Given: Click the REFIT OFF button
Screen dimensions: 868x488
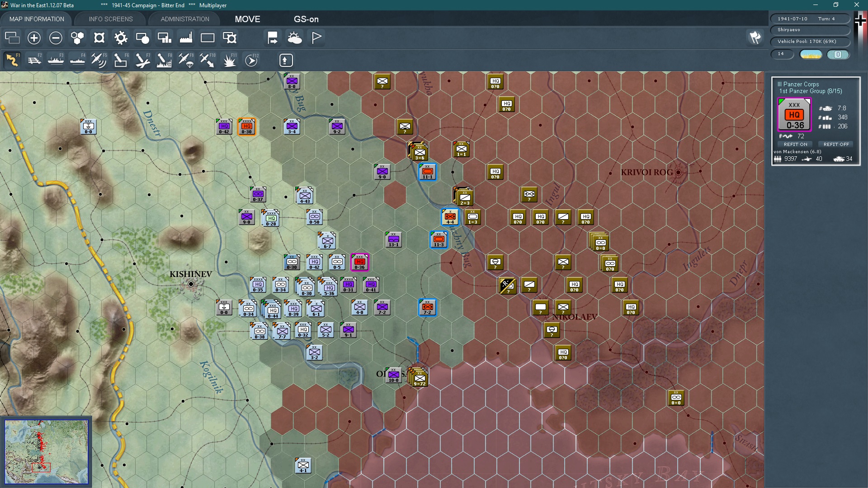Looking at the screenshot, I should 836,144.
